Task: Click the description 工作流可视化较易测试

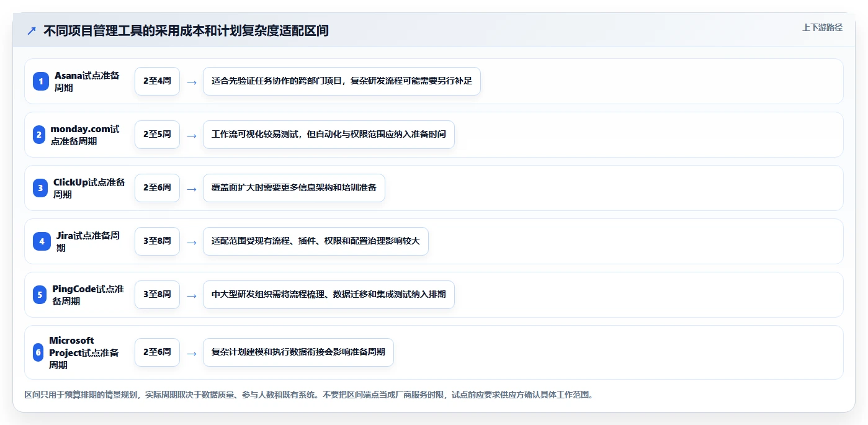Action: point(329,135)
